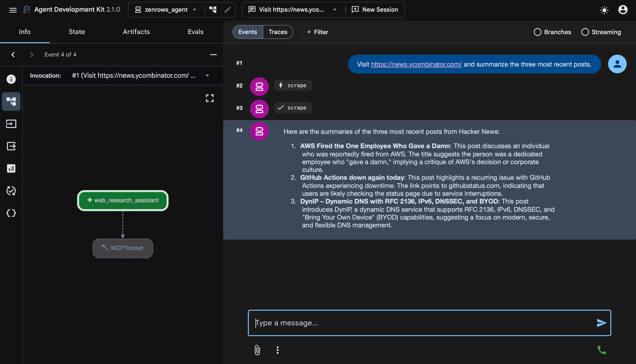The image size is (636, 364).
Task: Enable the Streaming radio option
Action: tap(601, 32)
